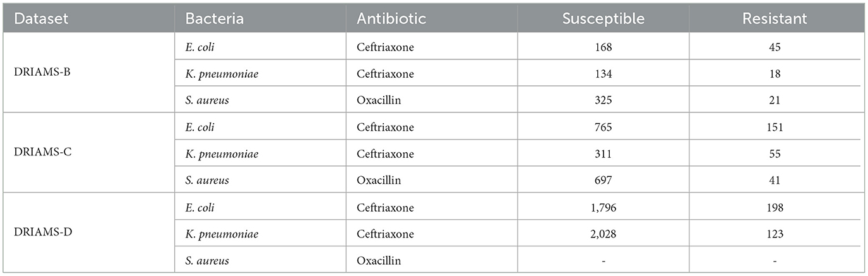This screenshot has width=868, height=276.
Task: Click the susceptible value 697
Action: point(603,181)
